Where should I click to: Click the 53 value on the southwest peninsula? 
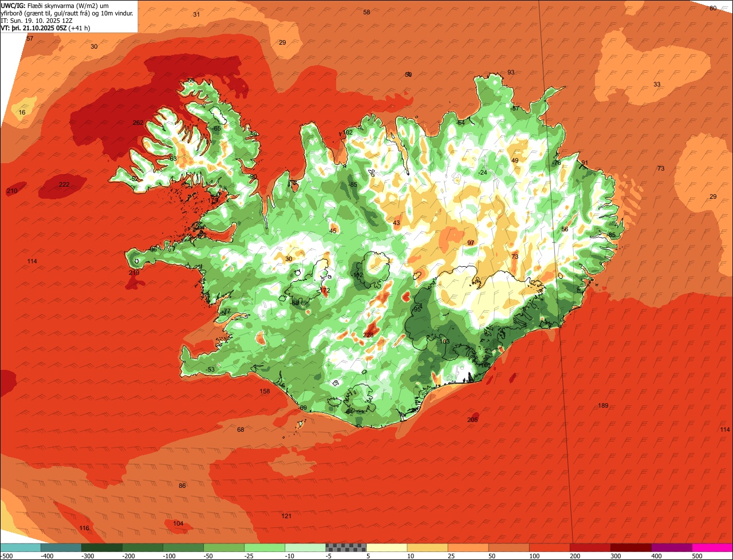tap(211, 369)
